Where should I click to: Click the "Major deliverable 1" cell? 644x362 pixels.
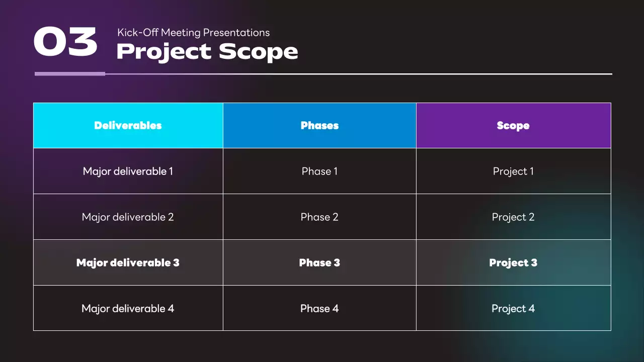click(x=128, y=171)
